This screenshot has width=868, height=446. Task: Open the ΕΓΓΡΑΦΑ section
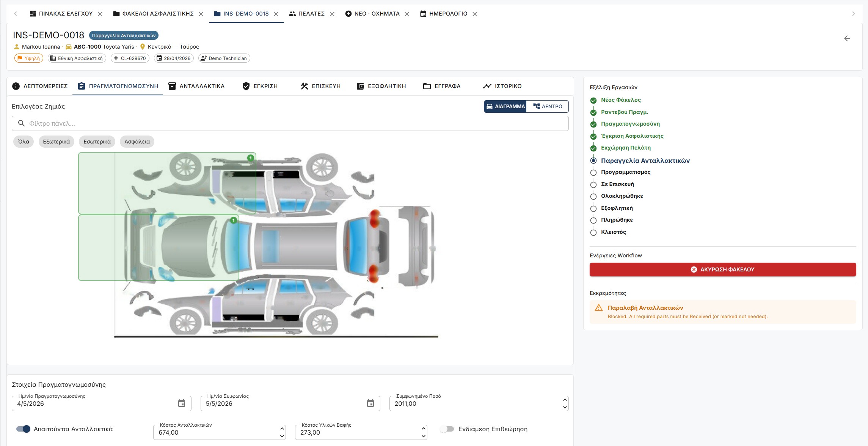coord(442,86)
